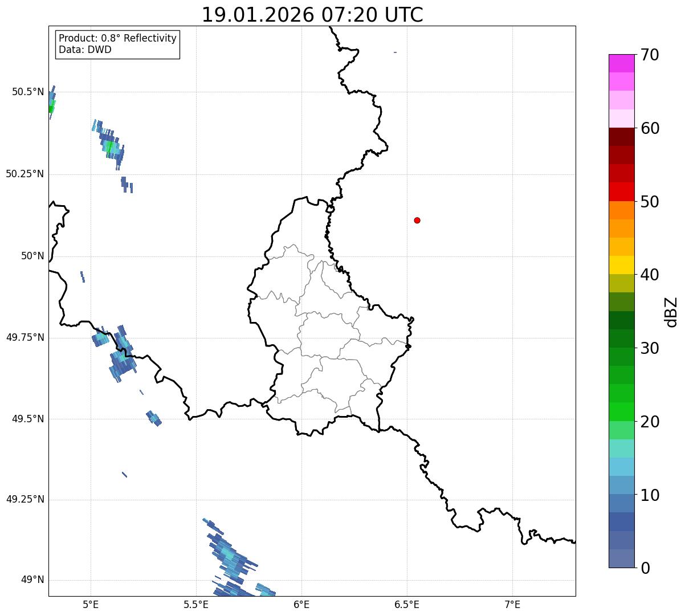The image size is (685, 616).
Task: Click the 6°E longitude tick label
Action: coord(301,604)
